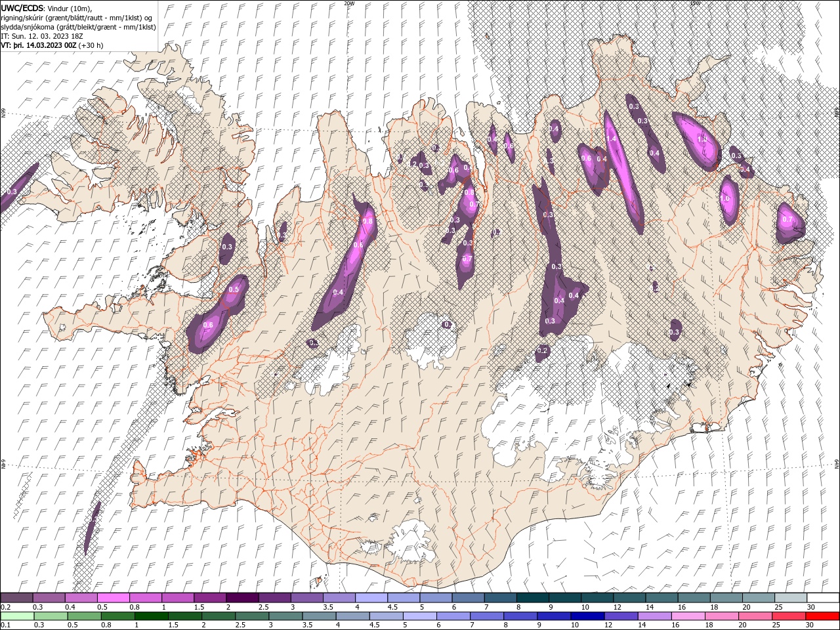Click the 'rigning/skúrir' legend description line
The width and height of the screenshot is (840, 630).
click(x=77, y=18)
